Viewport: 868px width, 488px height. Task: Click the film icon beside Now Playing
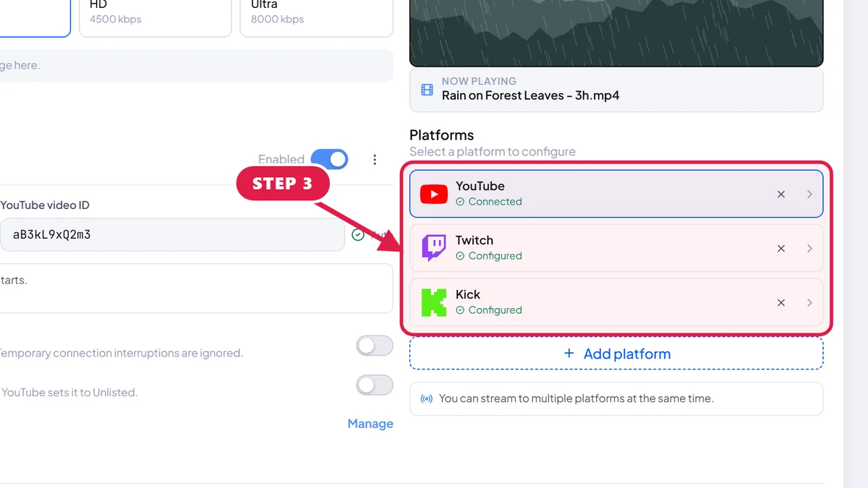pos(427,90)
